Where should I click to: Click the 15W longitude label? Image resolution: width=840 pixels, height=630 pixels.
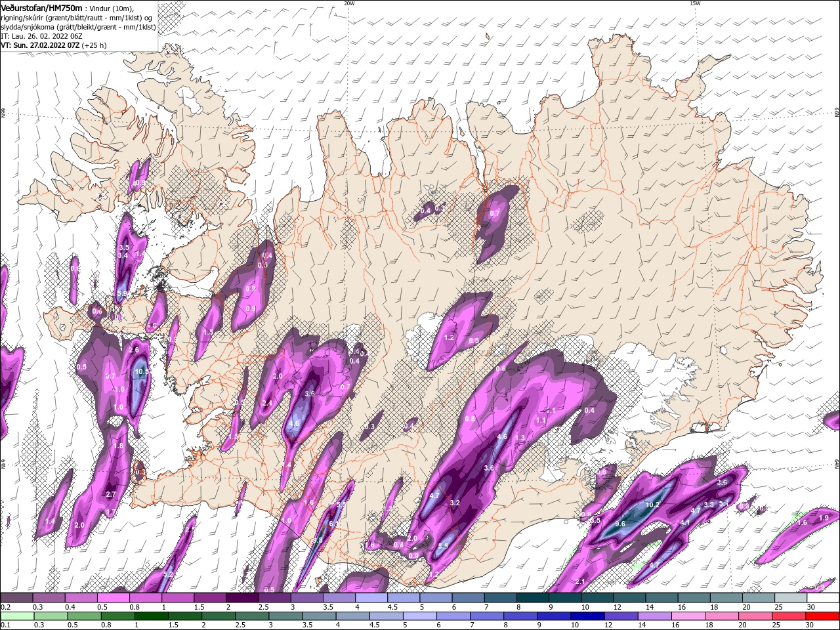click(695, 3)
